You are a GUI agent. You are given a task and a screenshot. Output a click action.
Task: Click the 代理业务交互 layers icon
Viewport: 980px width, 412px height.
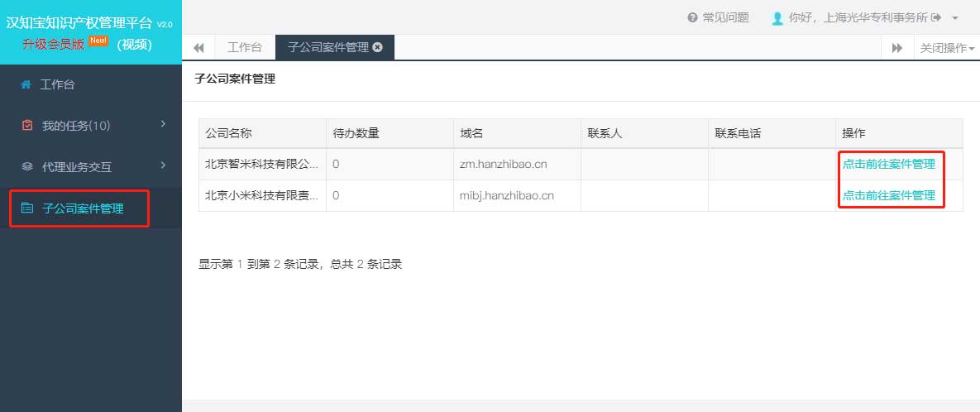(x=26, y=166)
